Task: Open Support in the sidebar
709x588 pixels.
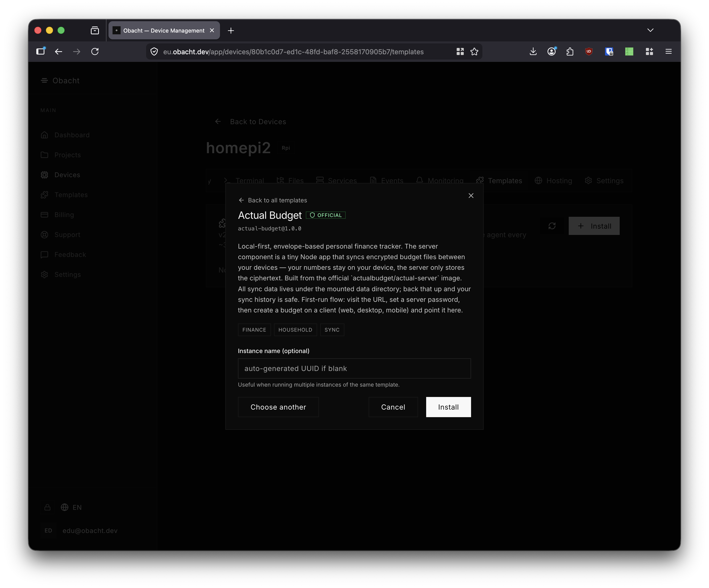Action: [61, 234]
